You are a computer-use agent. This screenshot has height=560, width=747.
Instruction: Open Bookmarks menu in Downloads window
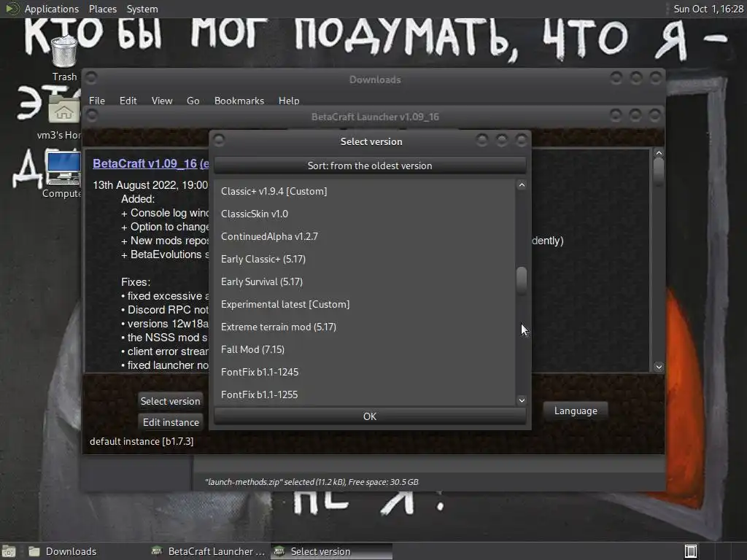239,101
